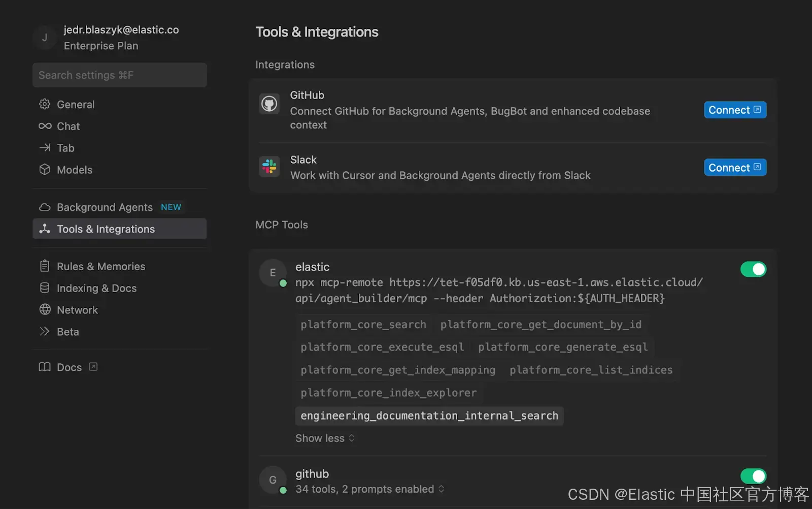Toggle the platform_core_search tool chip
812x509 pixels.
pyautogui.click(x=363, y=325)
